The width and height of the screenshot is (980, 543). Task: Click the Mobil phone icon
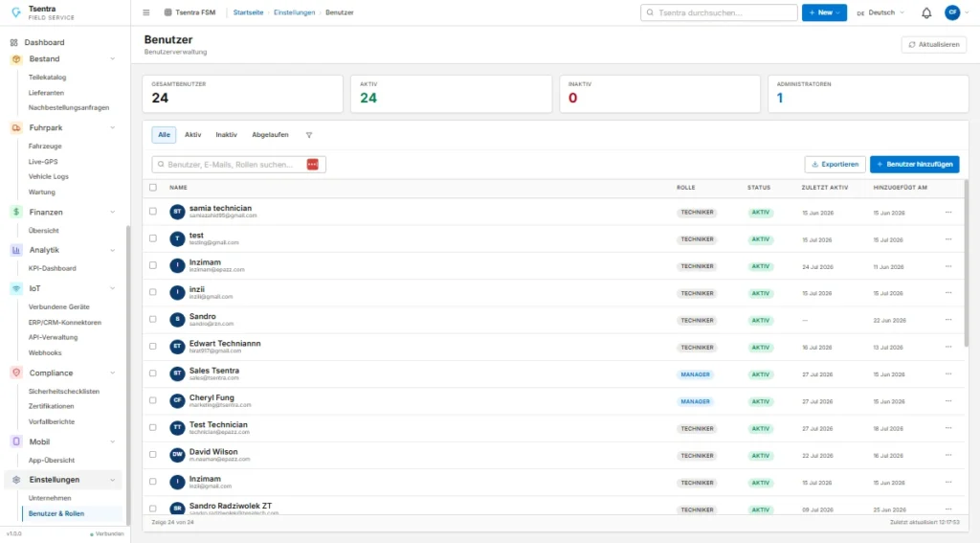(x=16, y=441)
